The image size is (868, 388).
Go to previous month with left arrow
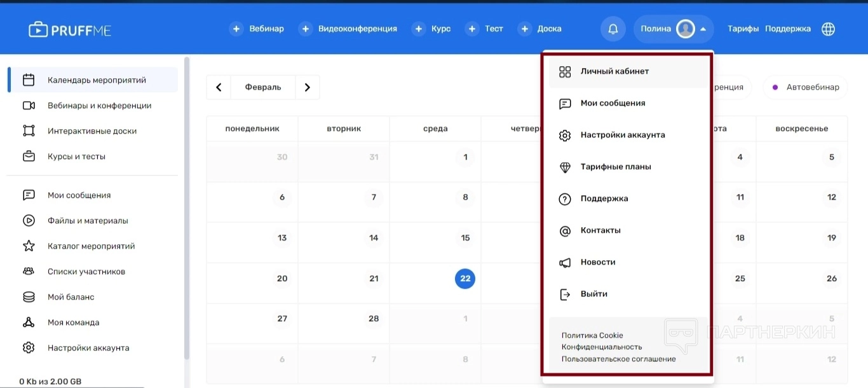coord(219,88)
